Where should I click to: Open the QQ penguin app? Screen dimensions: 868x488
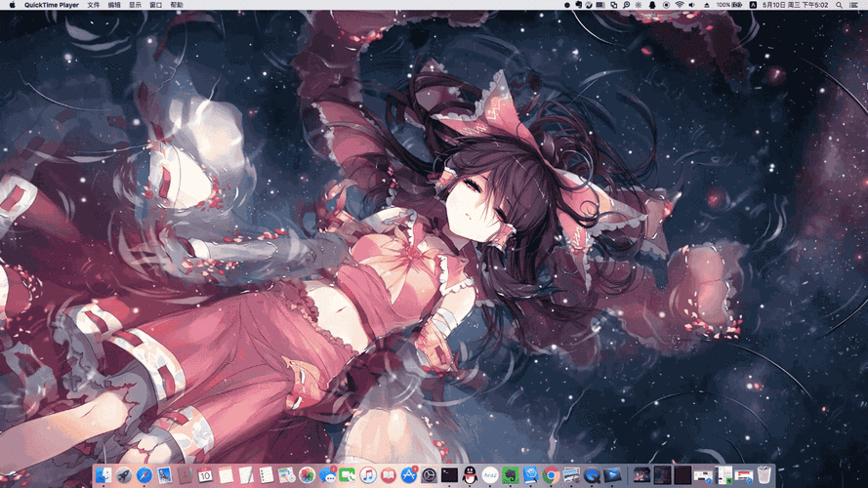coord(470,475)
